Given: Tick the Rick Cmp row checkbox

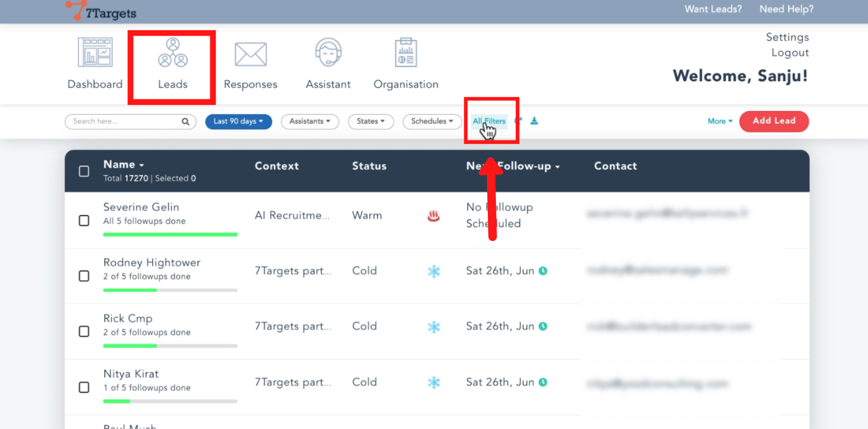Looking at the screenshot, I should tap(84, 331).
